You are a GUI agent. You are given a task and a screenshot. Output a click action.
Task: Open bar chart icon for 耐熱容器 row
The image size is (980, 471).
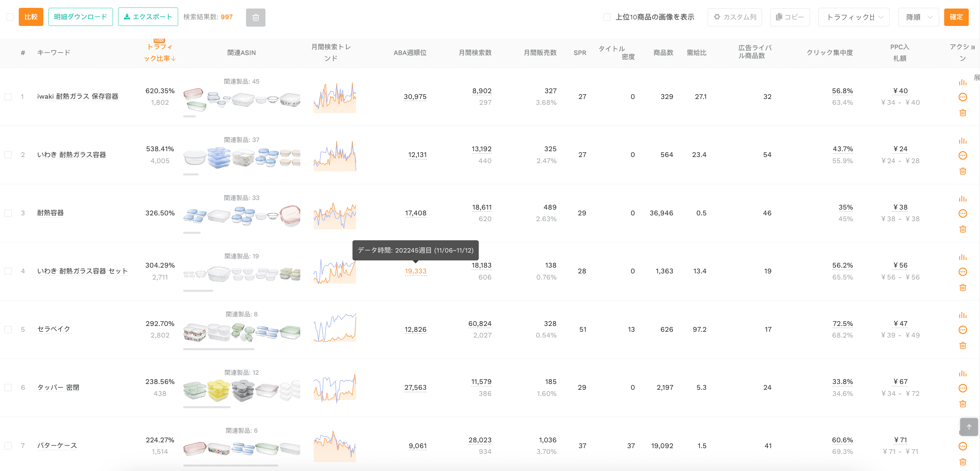tap(963, 199)
